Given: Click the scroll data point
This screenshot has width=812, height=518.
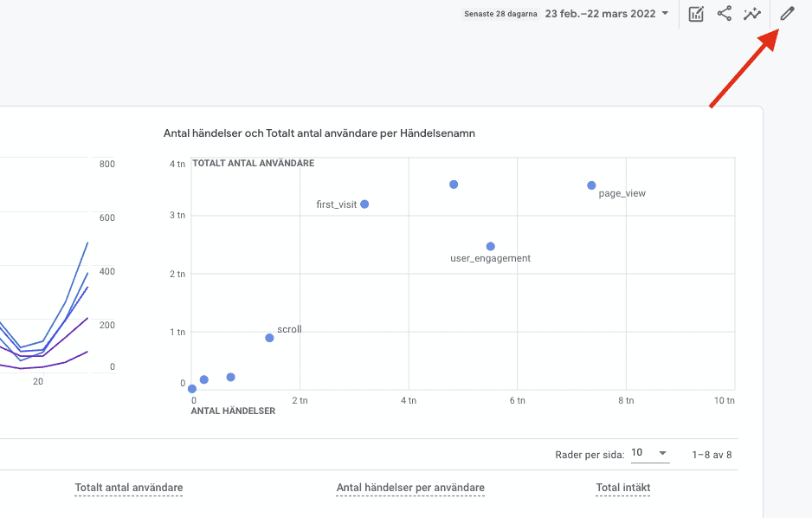Looking at the screenshot, I should (x=269, y=338).
